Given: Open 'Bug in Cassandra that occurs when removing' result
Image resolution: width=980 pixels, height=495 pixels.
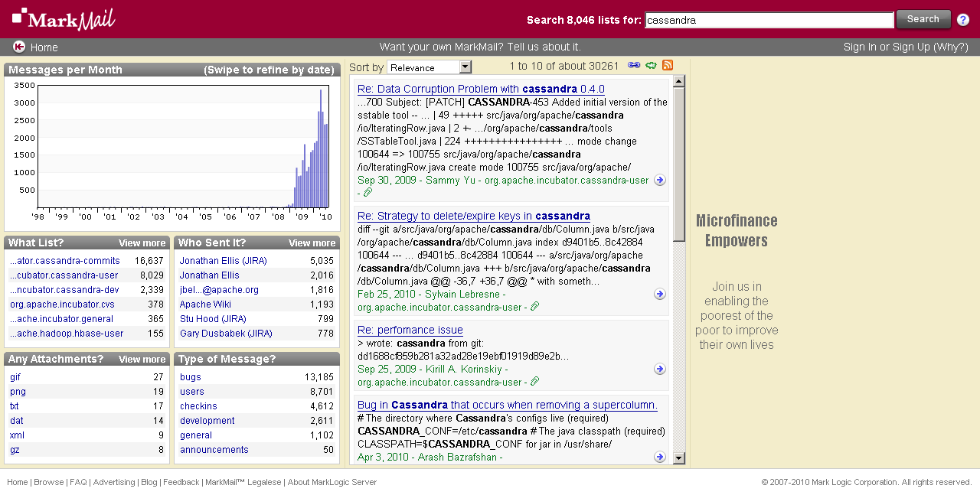Looking at the screenshot, I should pyautogui.click(x=508, y=405).
